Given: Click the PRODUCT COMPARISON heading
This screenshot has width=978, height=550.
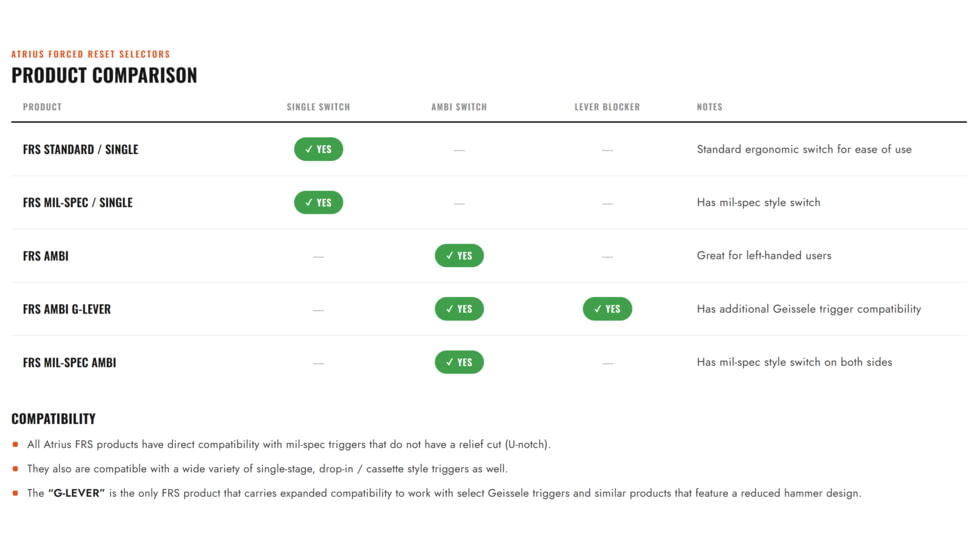Looking at the screenshot, I should point(104,75).
